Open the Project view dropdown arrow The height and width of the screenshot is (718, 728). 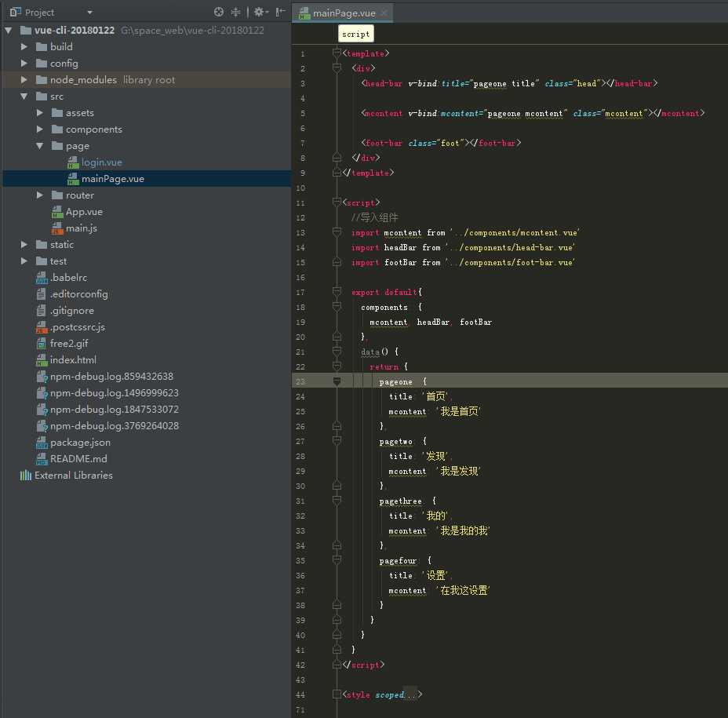tap(89, 13)
